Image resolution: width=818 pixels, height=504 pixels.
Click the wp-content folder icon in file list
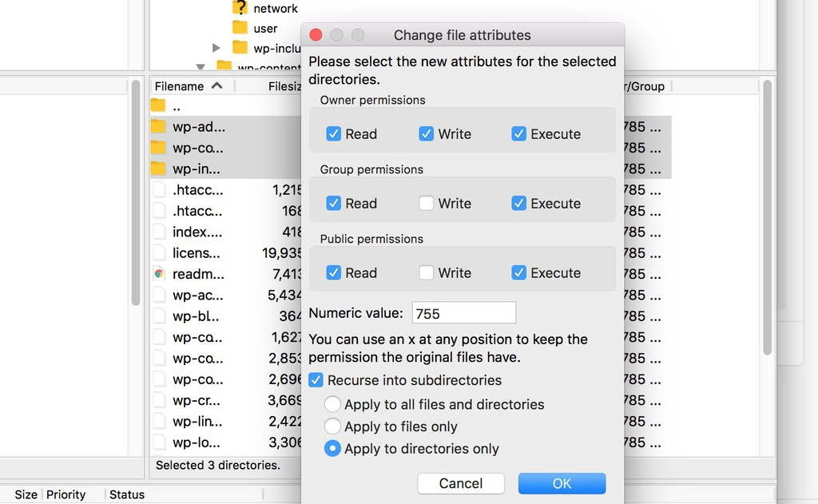point(158,148)
